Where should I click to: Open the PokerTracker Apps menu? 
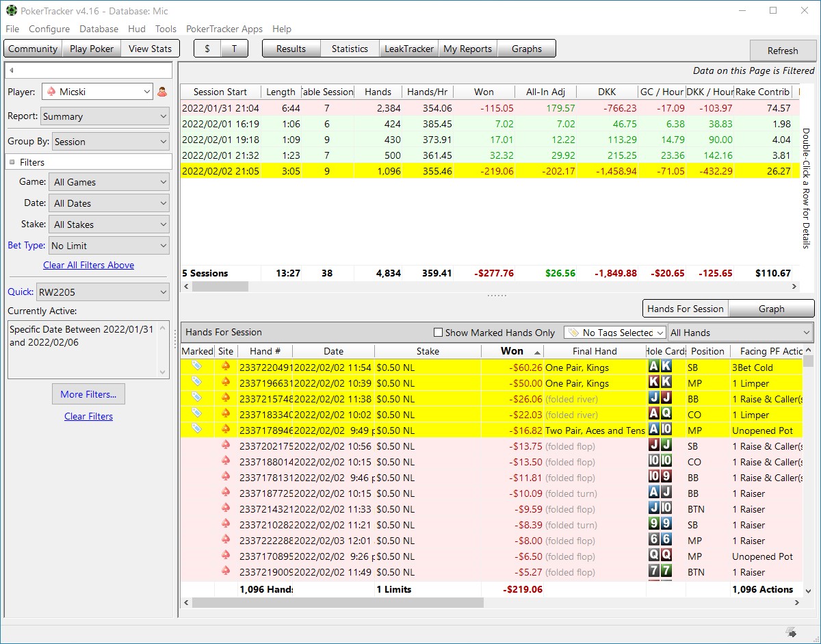pos(224,29)
